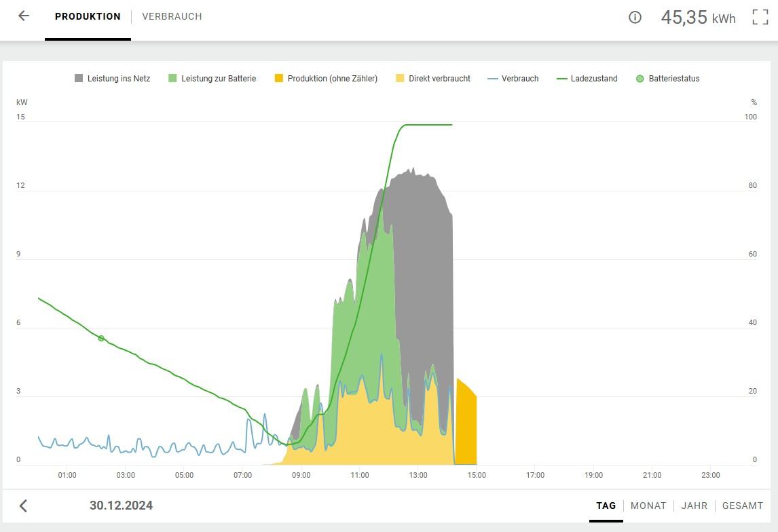Click the 09:00 label on time axis
This screenshot has width=778, height=532.
[301, 475]
